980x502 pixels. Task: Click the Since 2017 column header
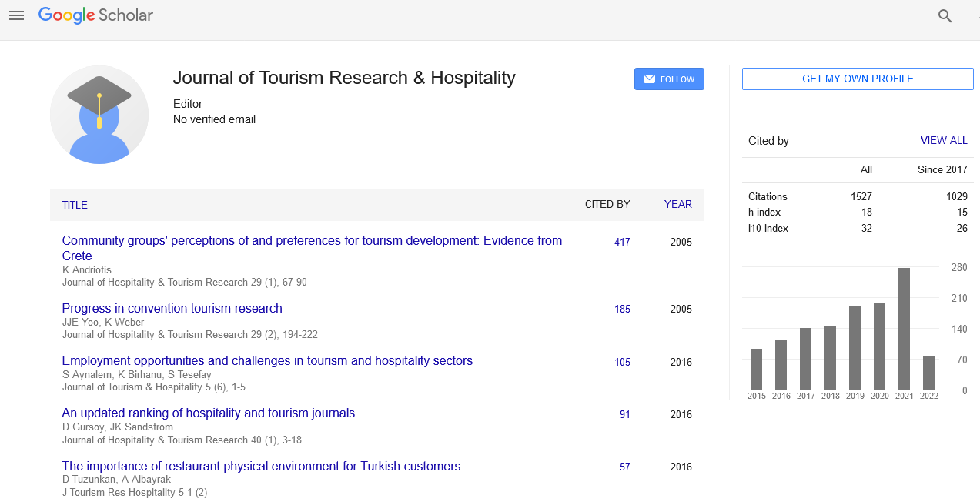(942, 170)
